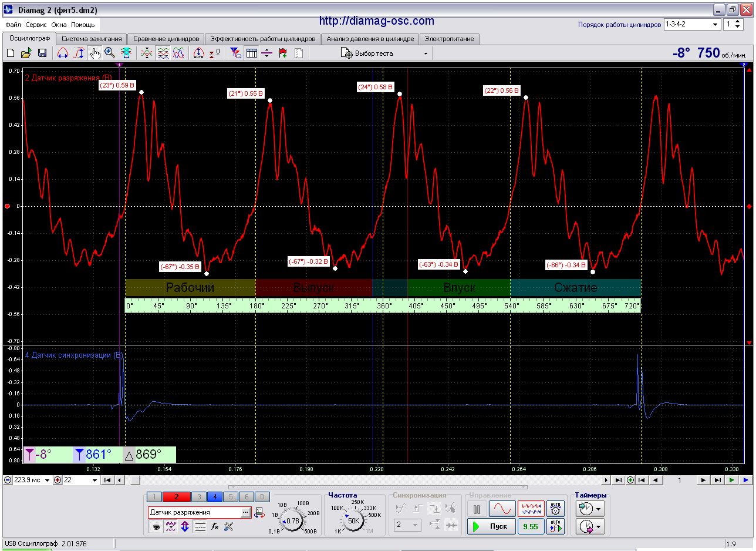Open the 'Файл' menu
This screenshot has height=551, width=756.
click(13, 25)
